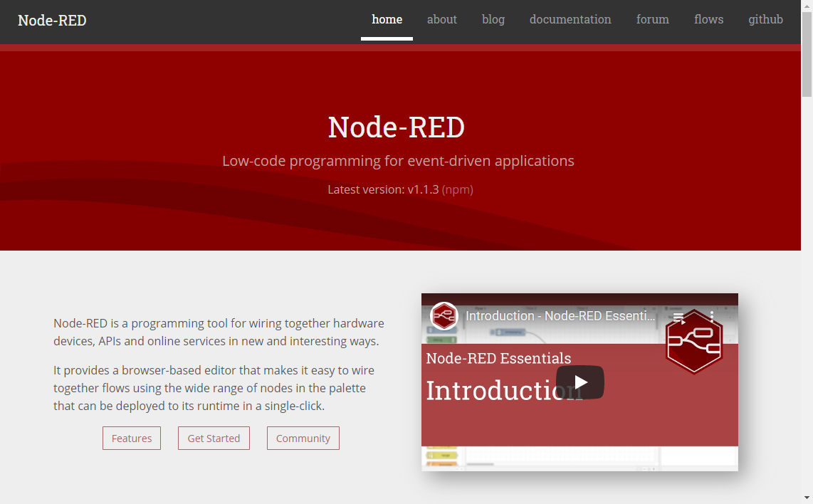Click the scrollbar down arrow
Screen dimensions: 813x504
pos(807,498)
